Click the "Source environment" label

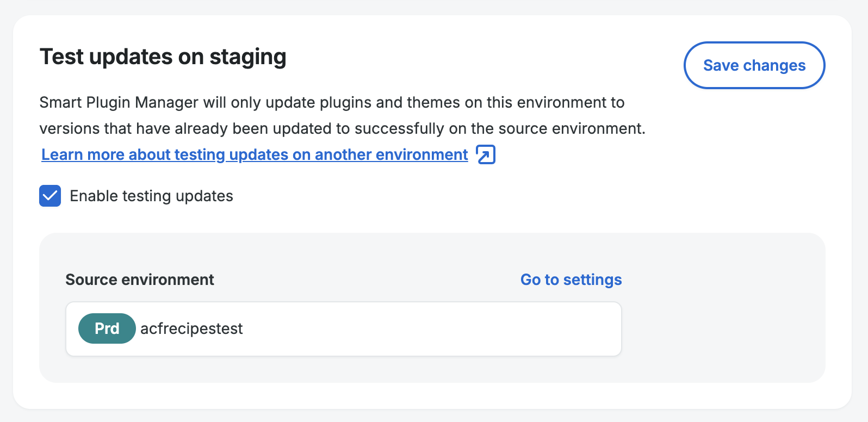(140, 280)
